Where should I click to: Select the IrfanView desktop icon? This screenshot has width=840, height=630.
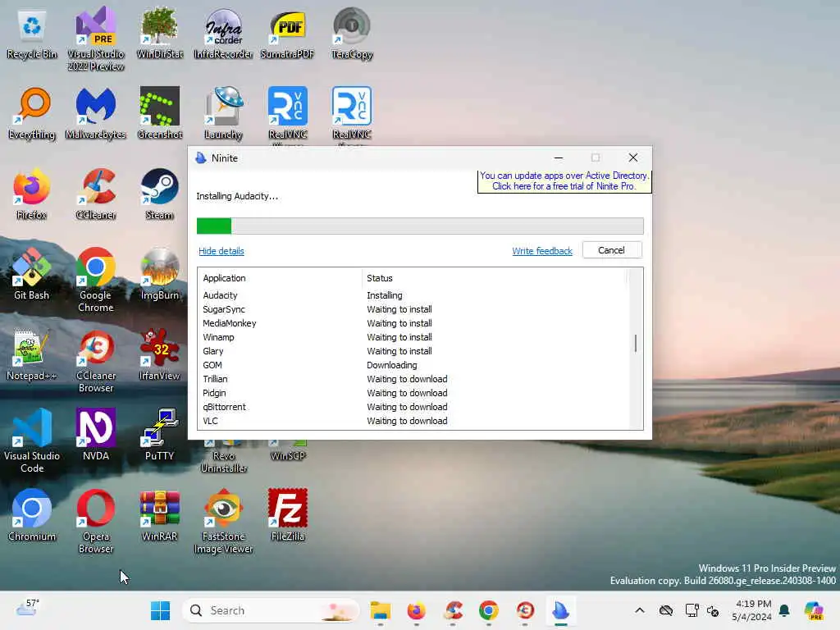[x=160, y=354]
